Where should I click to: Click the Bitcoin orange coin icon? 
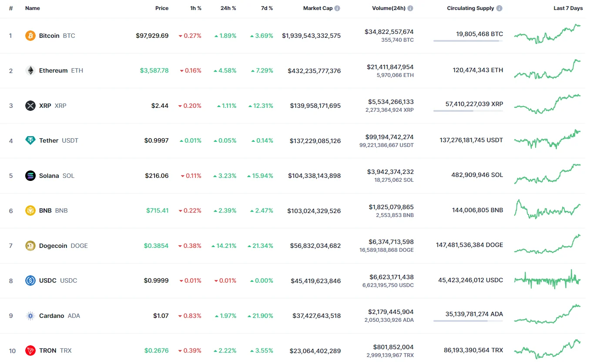point(30,36)
